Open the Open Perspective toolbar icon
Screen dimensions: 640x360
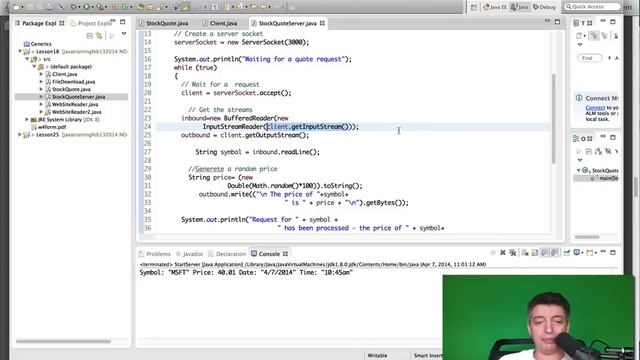[x=473, y=7]
